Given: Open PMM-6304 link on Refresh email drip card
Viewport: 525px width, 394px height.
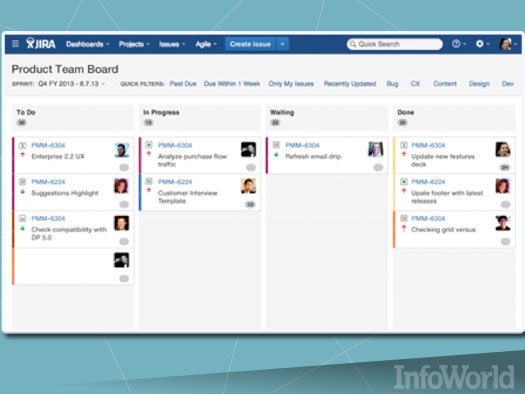Looking at the screenshot, I should pyautogui.click(x=302, y=145).
